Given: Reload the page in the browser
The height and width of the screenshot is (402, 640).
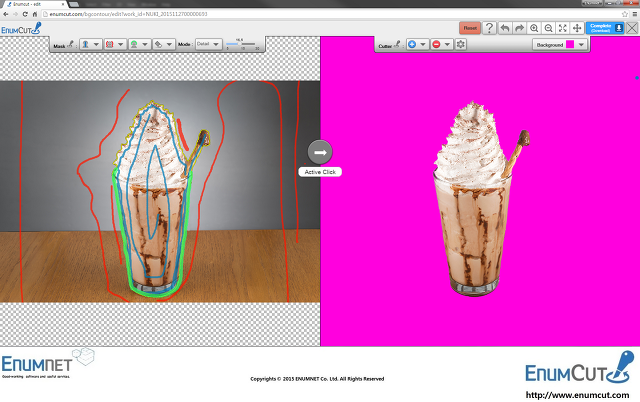Looking at the screenshot, I should 25,14.
